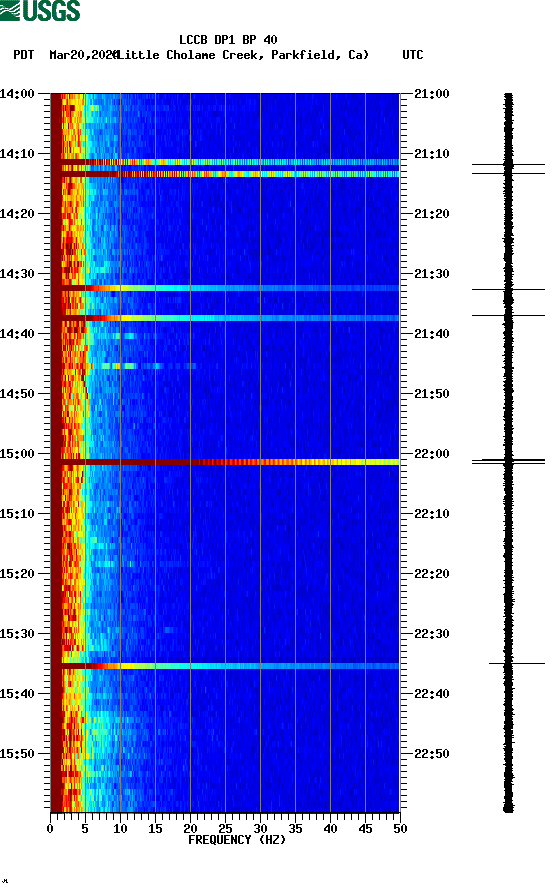552x892 pixels.
Task: Select the date text "Mar20,2020"
Action: click(84, 55)
